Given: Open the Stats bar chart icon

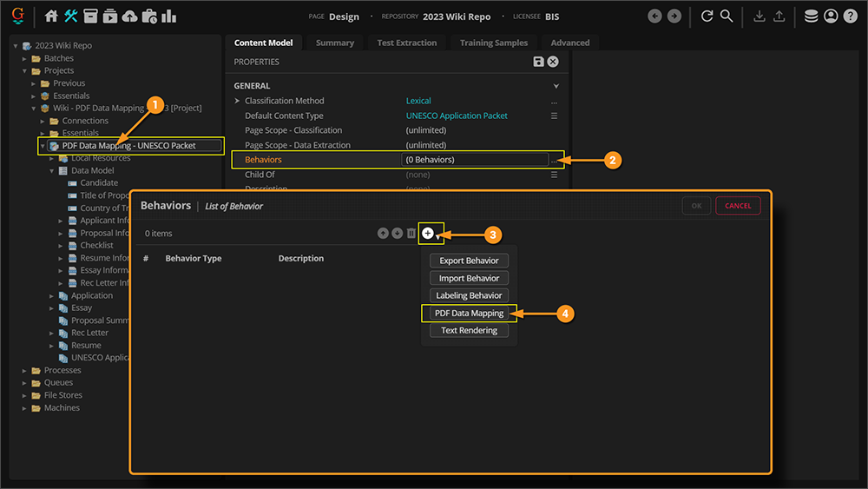Looking at the screenshot, I should click(x=168, y=17).
